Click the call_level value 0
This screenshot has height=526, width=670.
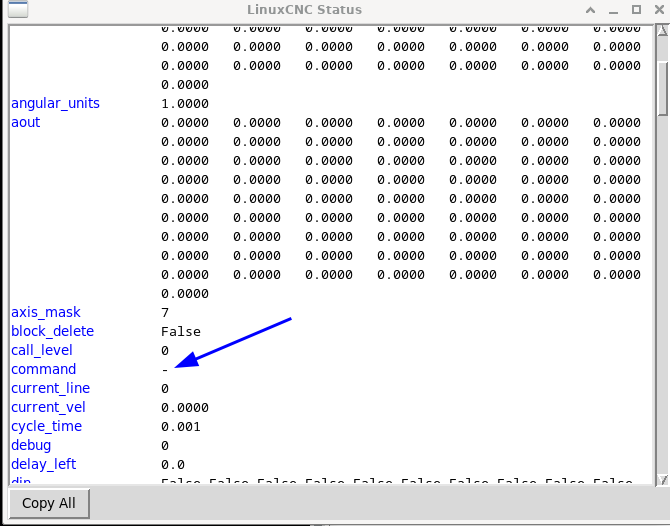click(x=165, y=351)
